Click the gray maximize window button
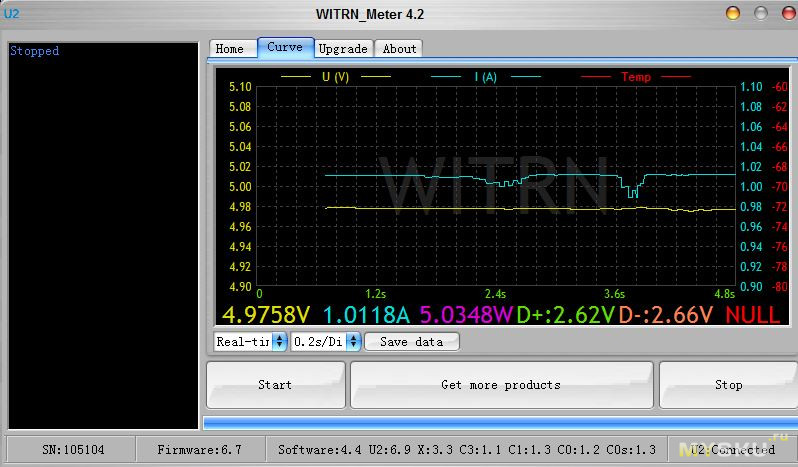This screenshot has width=798, height=467. (760, 13)
